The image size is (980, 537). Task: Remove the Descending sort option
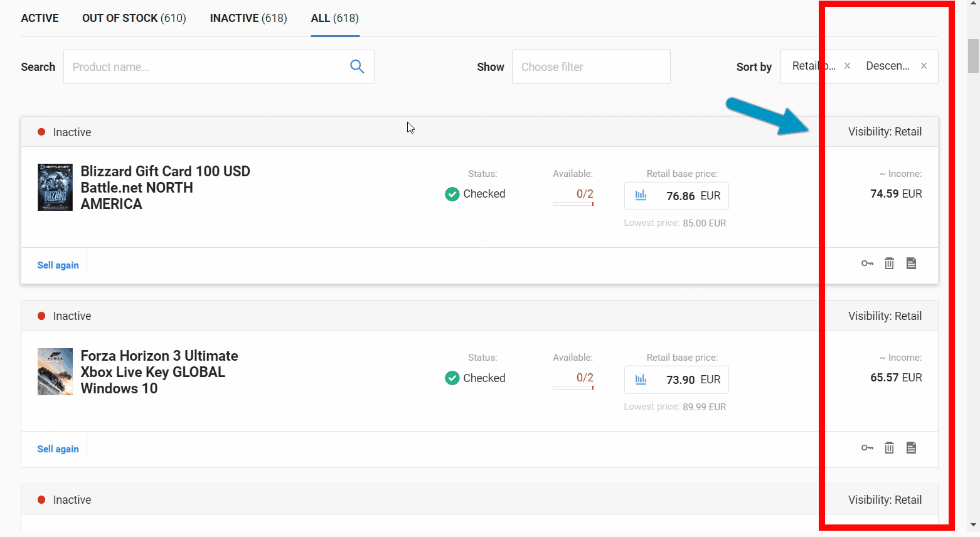(924, 66)
